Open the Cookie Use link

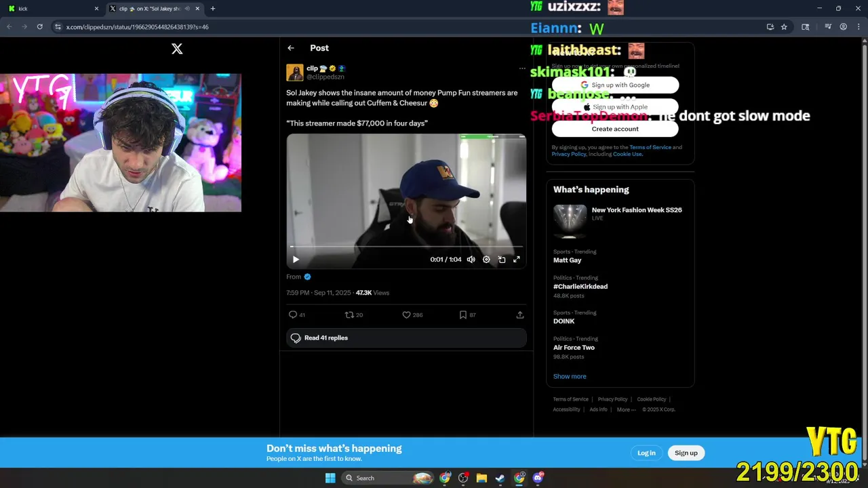tap(627, 154)
